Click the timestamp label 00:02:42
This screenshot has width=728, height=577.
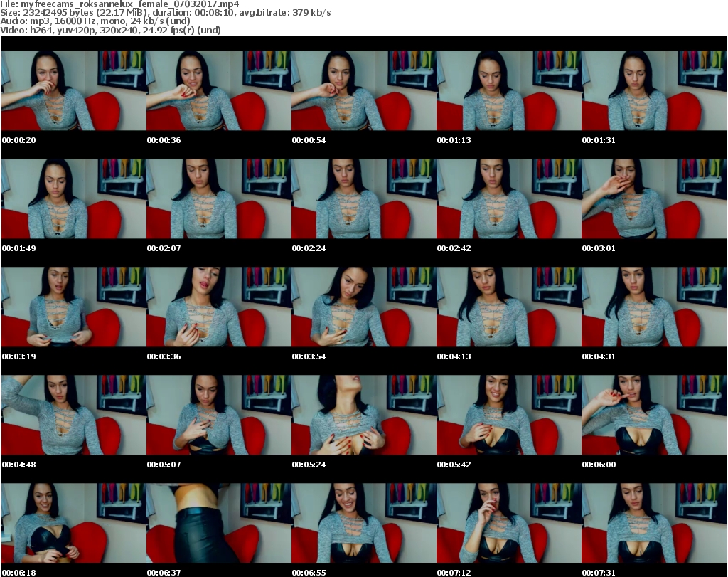(454, 248)
